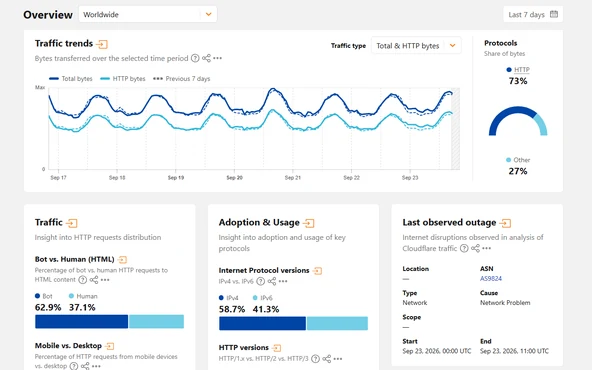The image size is (592, 370).
Task: Toggle the Human legend item
Action: (83, 296)
